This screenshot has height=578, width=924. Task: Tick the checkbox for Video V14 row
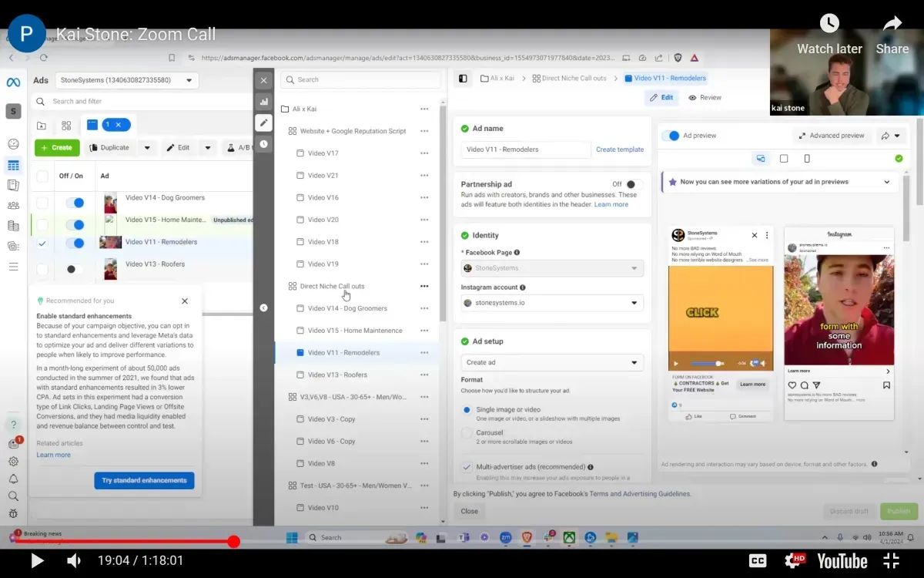(42, 203)
